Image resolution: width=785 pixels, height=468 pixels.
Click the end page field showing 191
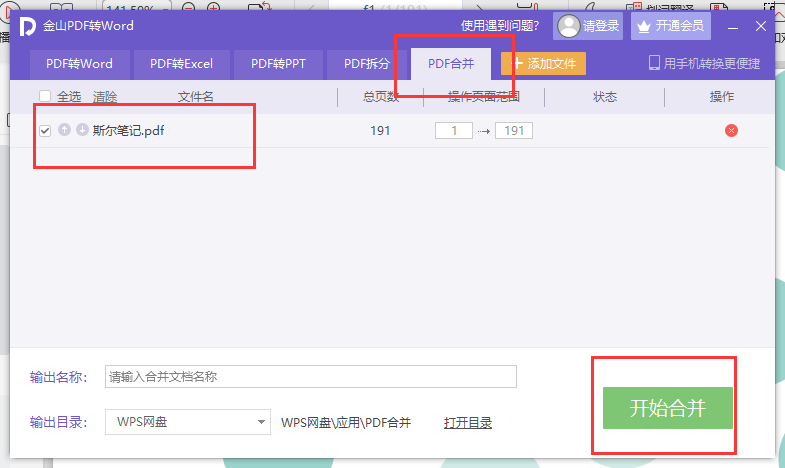pos(514,131)
